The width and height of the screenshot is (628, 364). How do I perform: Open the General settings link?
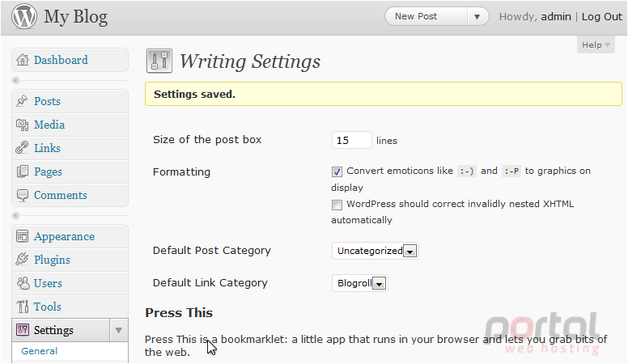39,351
